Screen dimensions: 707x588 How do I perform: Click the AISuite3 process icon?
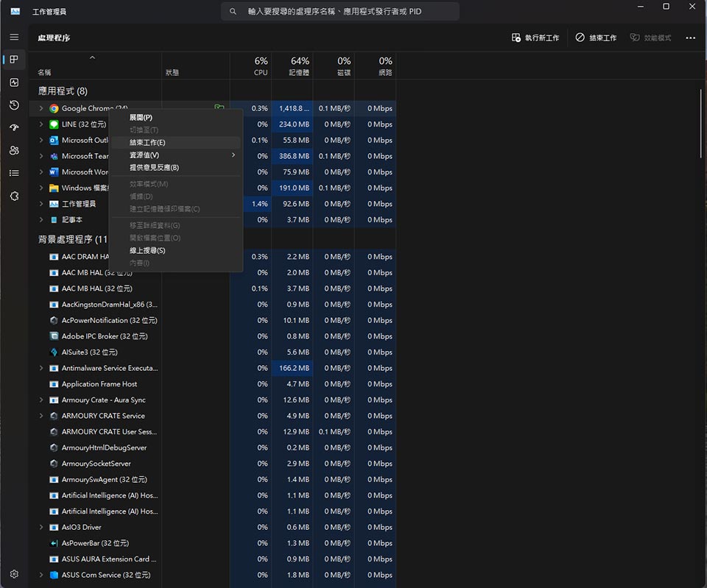[54, 353]
